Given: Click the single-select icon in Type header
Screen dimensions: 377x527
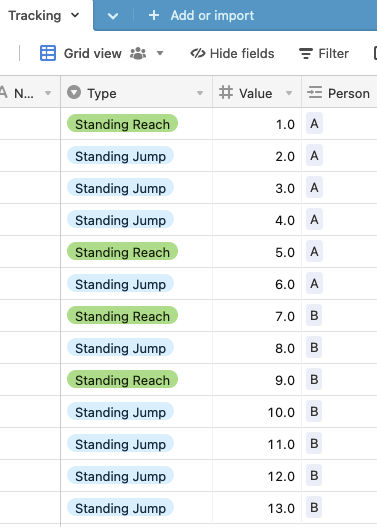Looking at the screenshot, I should (74, 92).
